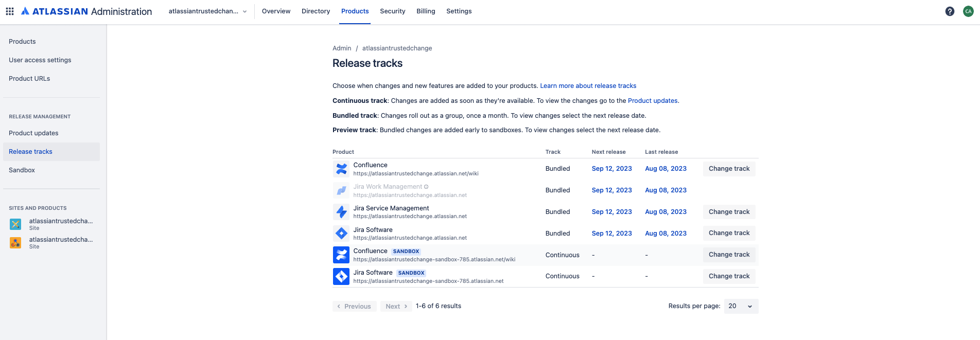Select the first atlassiantrustedcha... site entry
Image resolution: width=980 pixels, height=340 pixels.
pyautogui.click(x=51, y=224)
